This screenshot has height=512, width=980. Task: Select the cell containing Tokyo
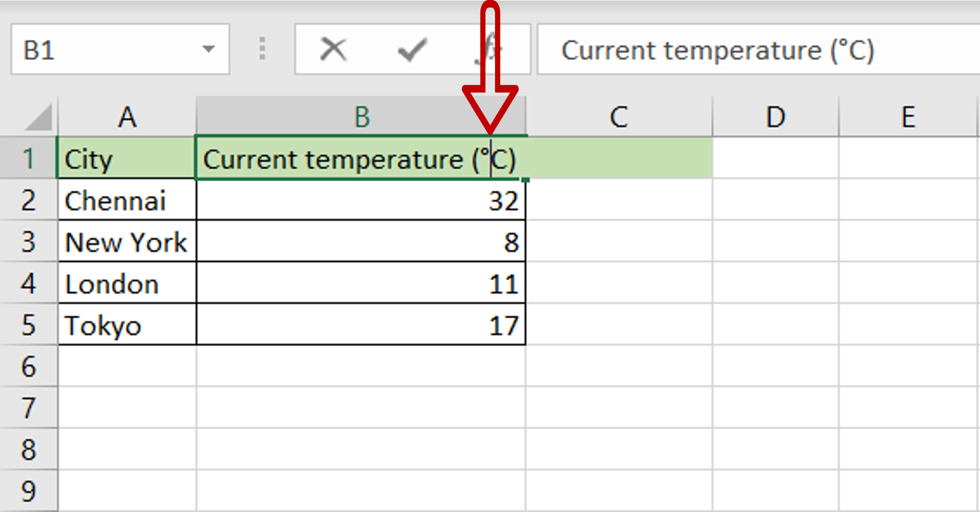tap(127, 325)
